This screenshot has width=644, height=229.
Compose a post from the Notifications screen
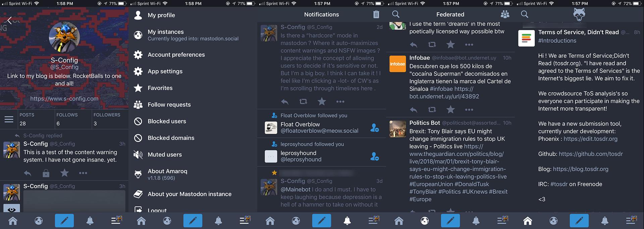pos(321,221)
